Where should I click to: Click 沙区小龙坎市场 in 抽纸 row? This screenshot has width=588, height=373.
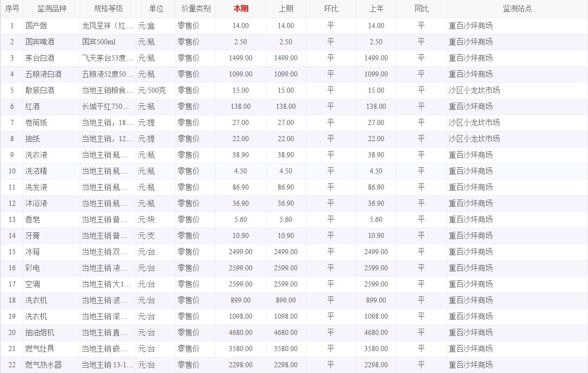(x=475, y=139)
